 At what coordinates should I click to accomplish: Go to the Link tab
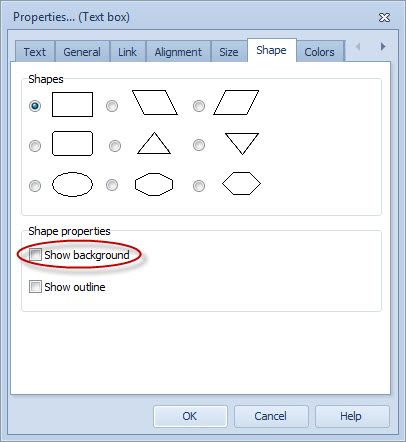point(128,52)
